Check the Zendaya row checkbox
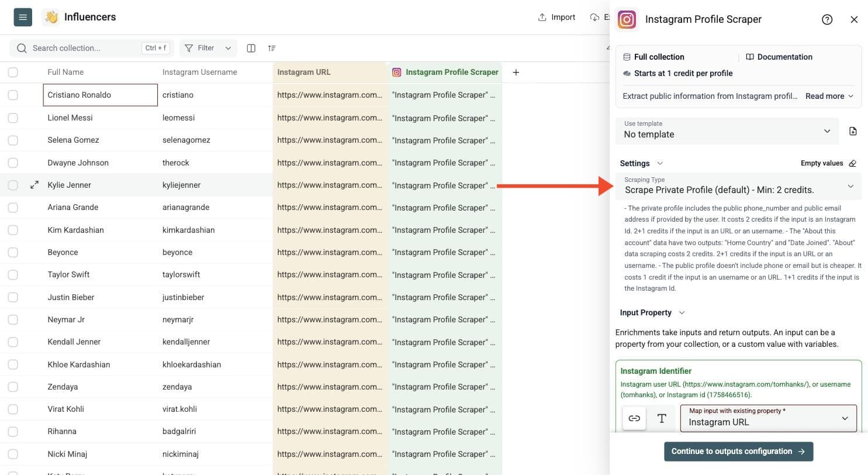The image size is (868, 475). pos(13,387)
